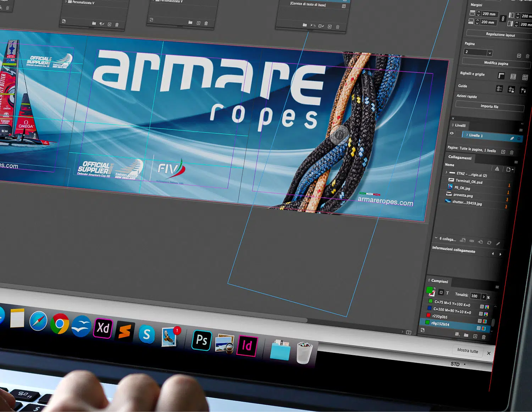Launch Photoshop from the dock
Viewport: 532px width, 412px height.
pyautogui.click(x=201, y=340)
